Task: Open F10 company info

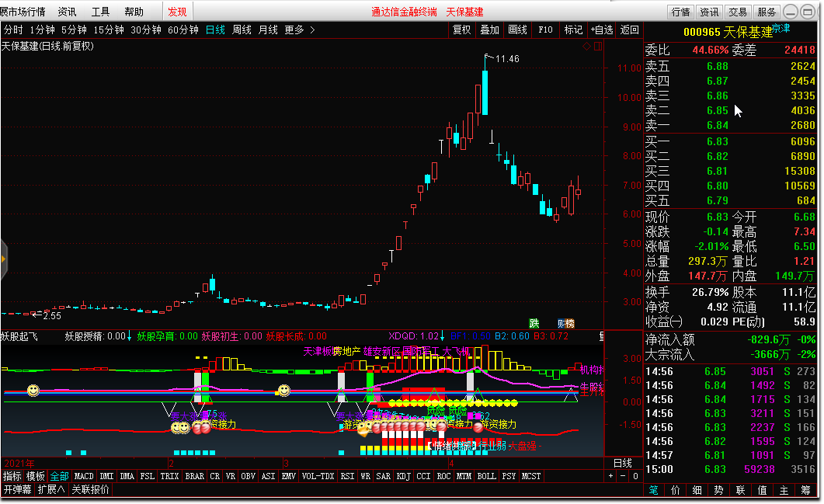Action: tap(545, 30)
